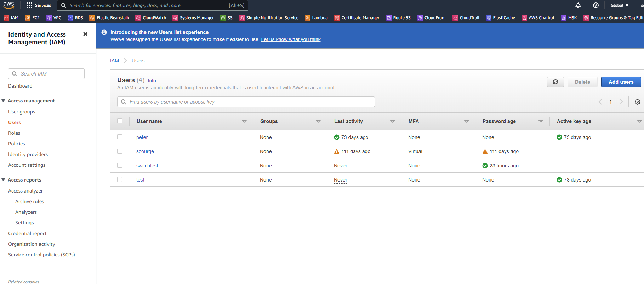
Task: Sort by Groups column arrow
Action: point(318,121)
